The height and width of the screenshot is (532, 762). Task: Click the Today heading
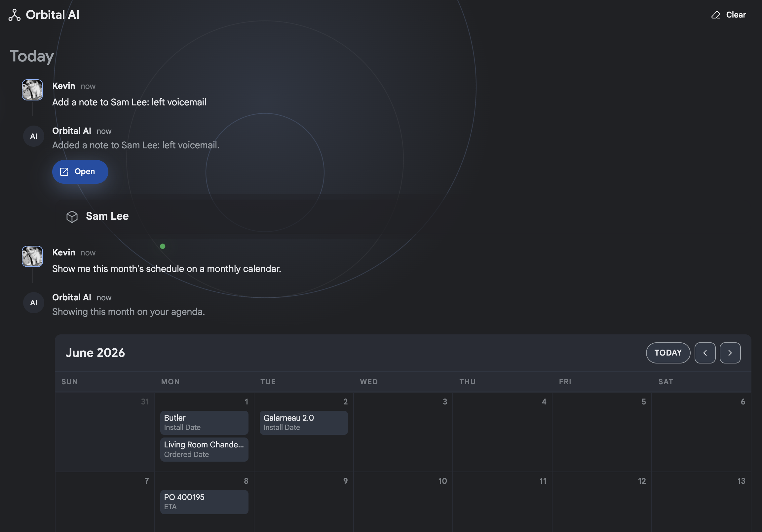tap(32, 56)
